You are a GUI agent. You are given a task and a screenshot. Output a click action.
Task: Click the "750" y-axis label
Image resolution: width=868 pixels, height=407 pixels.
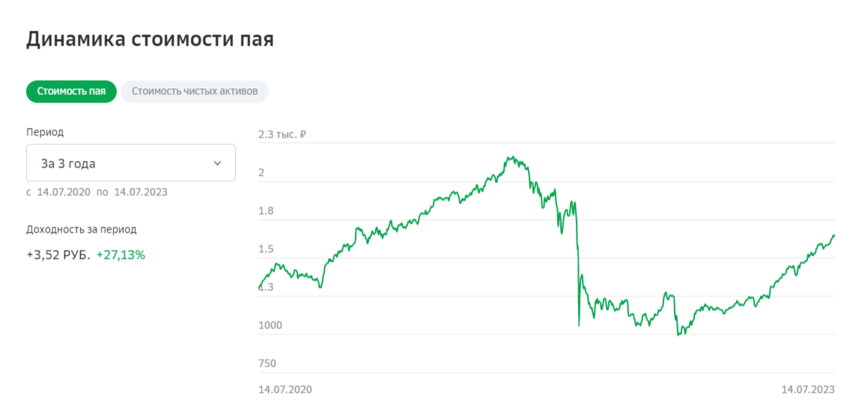tap(267, 364)
